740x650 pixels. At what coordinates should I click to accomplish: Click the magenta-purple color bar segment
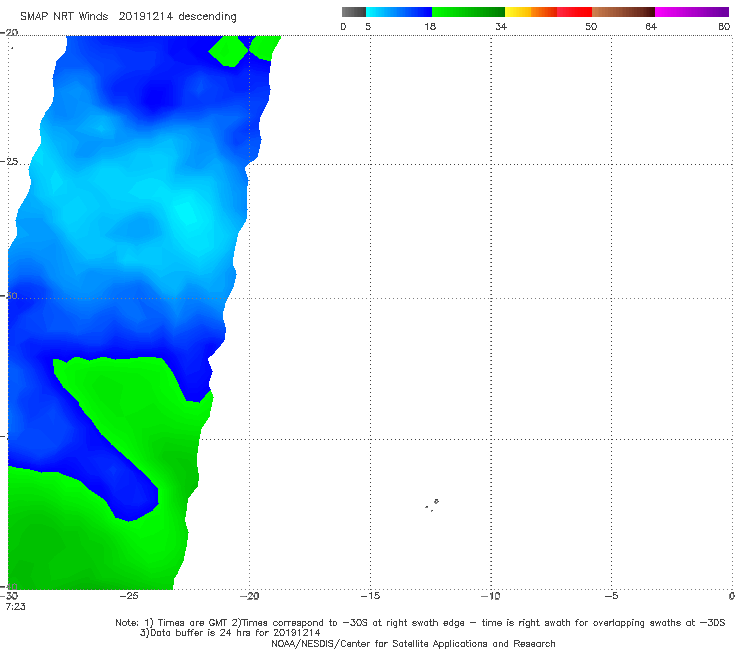[692, 12]
